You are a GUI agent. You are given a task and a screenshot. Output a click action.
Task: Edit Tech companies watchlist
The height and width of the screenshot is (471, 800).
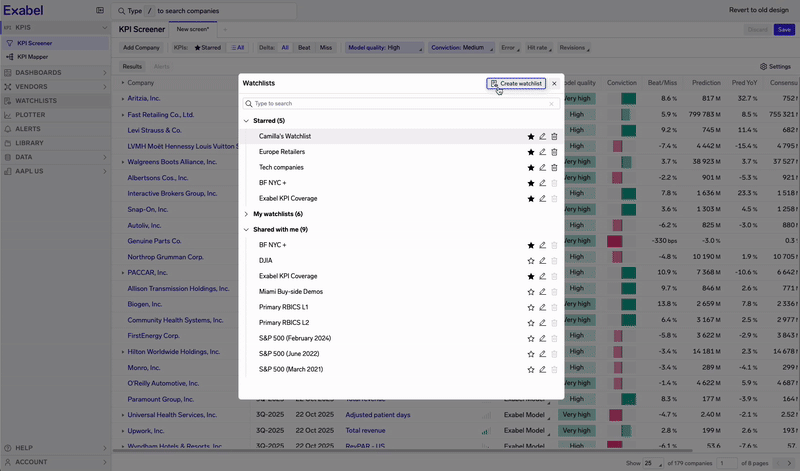[x=542, y=167]
